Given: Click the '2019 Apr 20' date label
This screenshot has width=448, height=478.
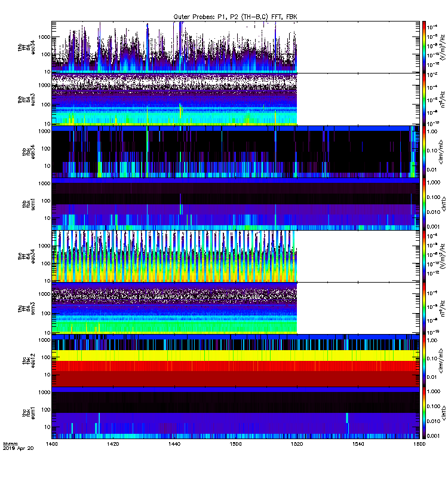Looking at the screenshot, I should point(18,448).
